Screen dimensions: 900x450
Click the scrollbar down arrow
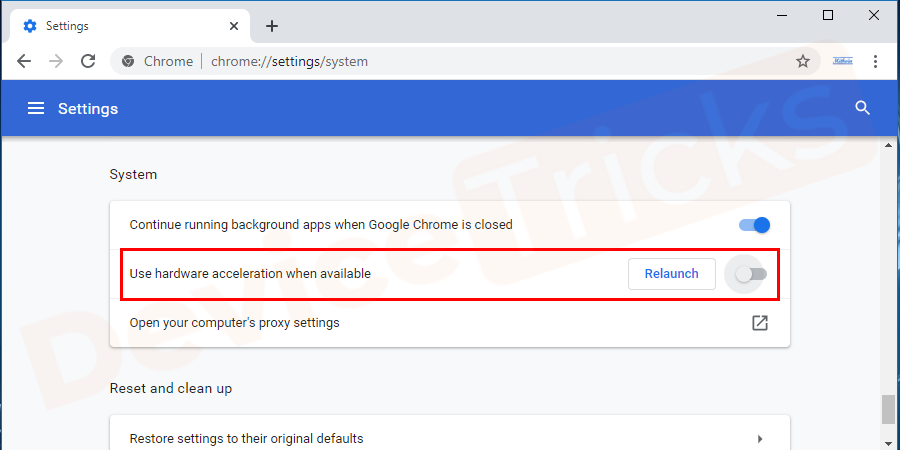point(889,440)
